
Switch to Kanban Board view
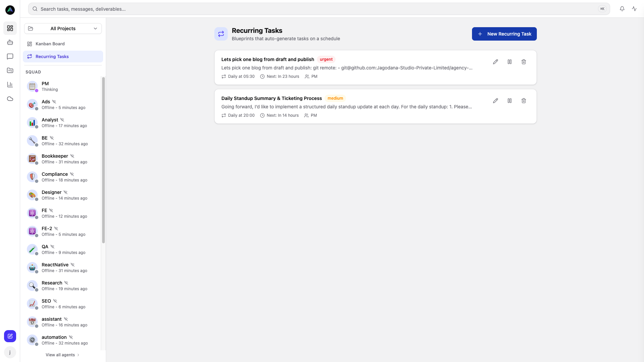50,44
